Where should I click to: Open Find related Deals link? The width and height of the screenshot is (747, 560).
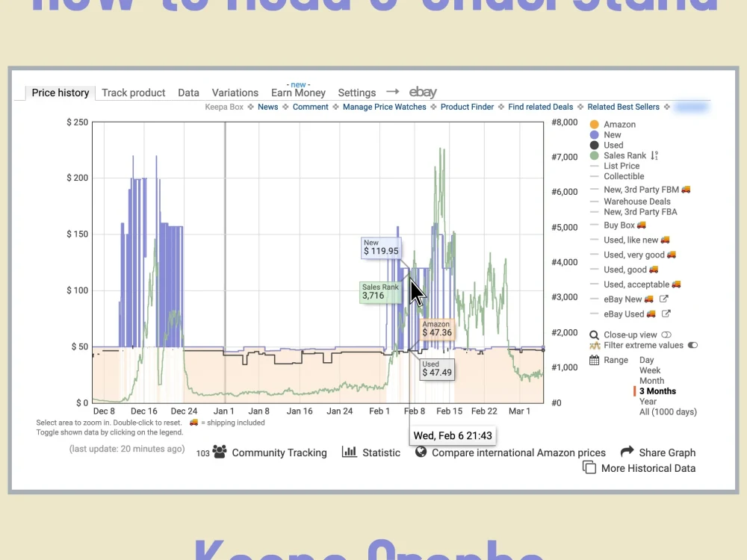click(x=540, y=107)
